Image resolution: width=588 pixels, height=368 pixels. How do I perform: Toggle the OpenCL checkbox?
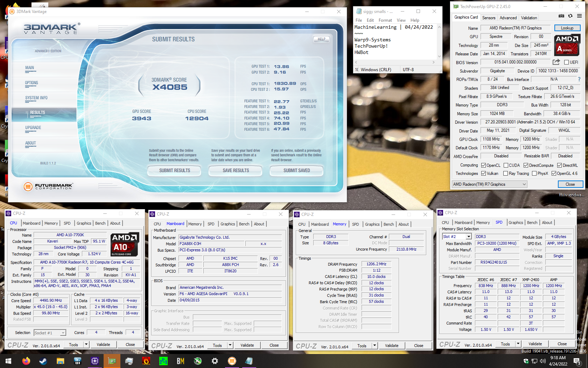click(483, 165)
